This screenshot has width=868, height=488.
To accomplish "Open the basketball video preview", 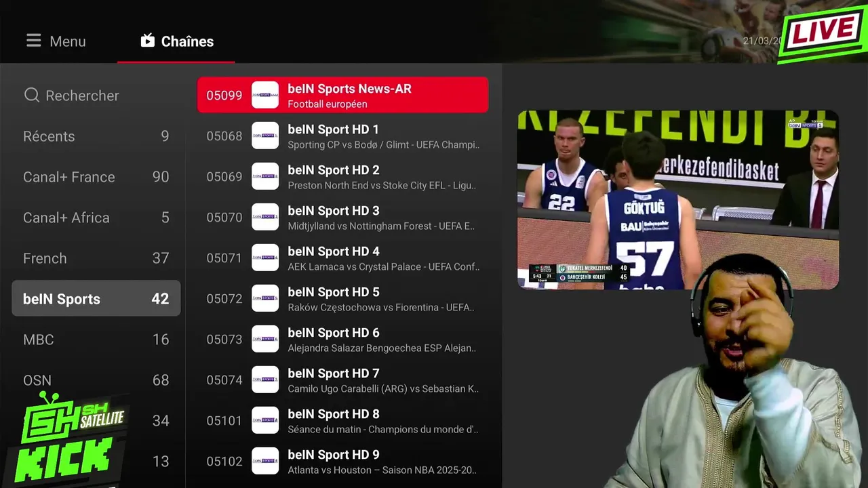I will click(678, 199).
